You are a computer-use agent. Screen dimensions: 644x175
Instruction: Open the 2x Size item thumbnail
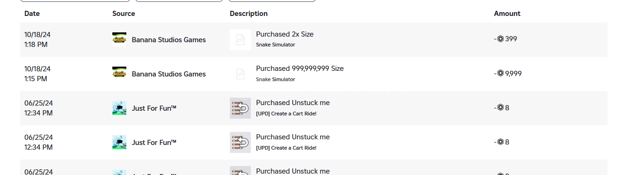tap(240, 39)
